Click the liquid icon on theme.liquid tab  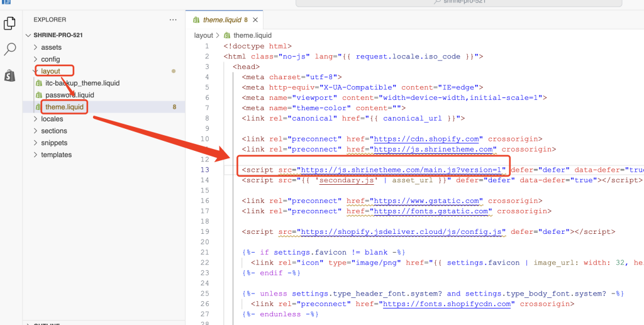(196, 20)
